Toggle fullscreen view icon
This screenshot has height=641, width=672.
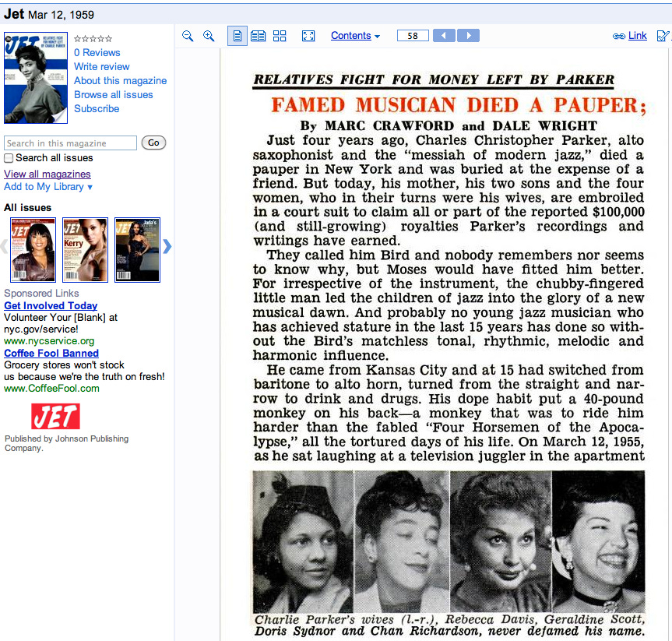pos(308,36)
